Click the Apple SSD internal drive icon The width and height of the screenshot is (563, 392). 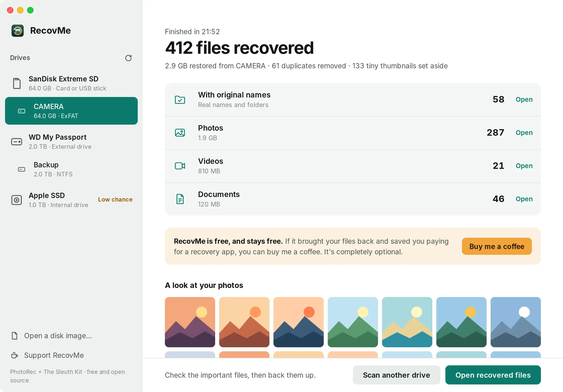click(17, 200)
